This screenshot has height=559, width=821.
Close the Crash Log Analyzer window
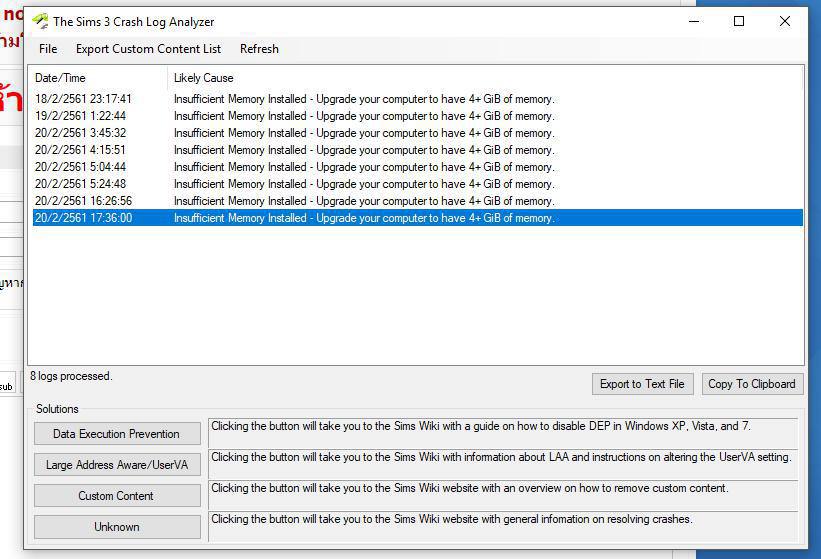[x=784, y=21]
